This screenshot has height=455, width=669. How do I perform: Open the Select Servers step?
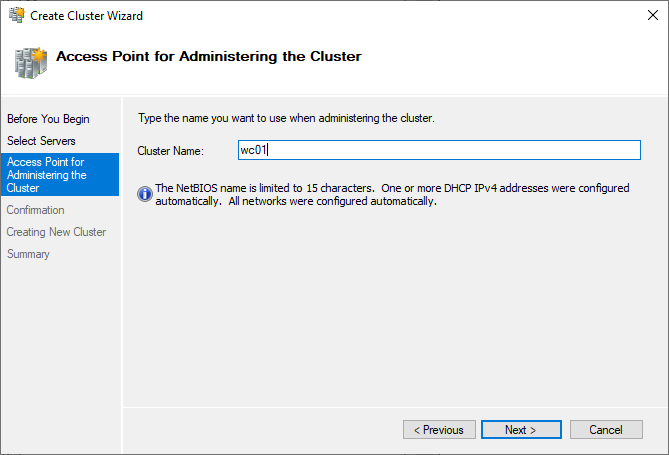click(x=41, y=141)
